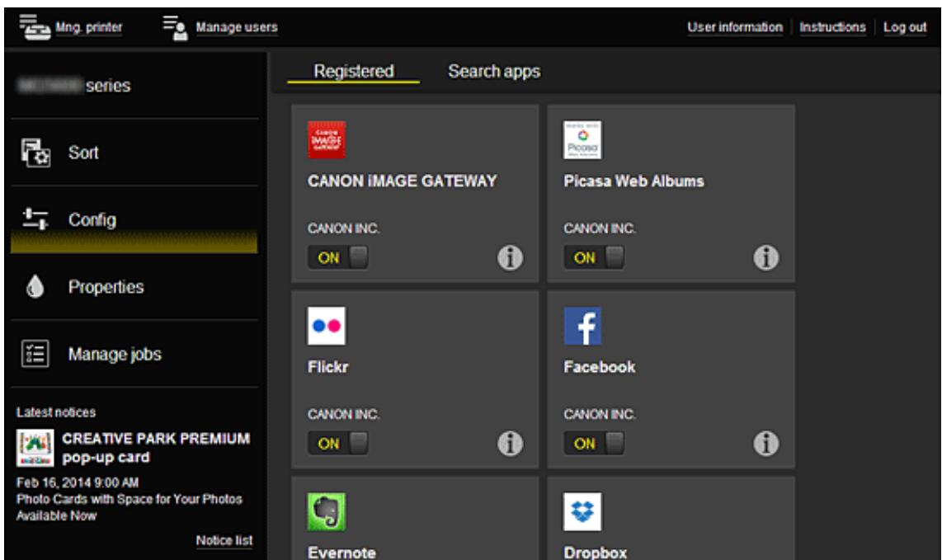This screenshot has width=942, height=560.
Task: Click the Feb 16, 2014 9:00 AM notice date
Action: 78,482
